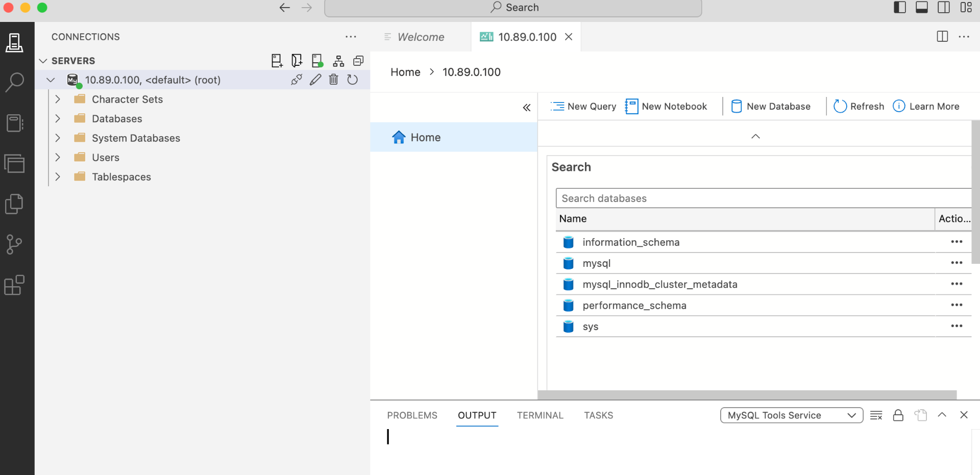
Task: Toggle the output scroll lock
Action: pyautogui.click(x=898, y=415)
